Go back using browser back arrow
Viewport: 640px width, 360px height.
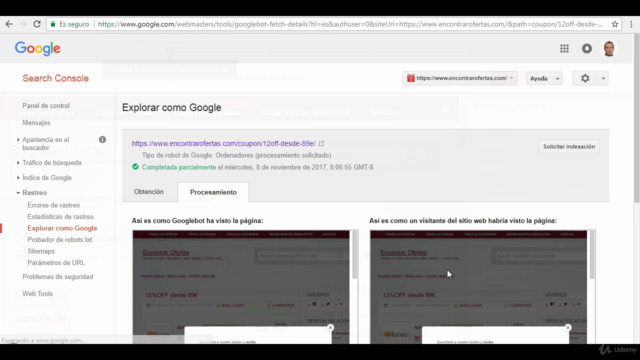pyautogui.click(x=9, y=24)
